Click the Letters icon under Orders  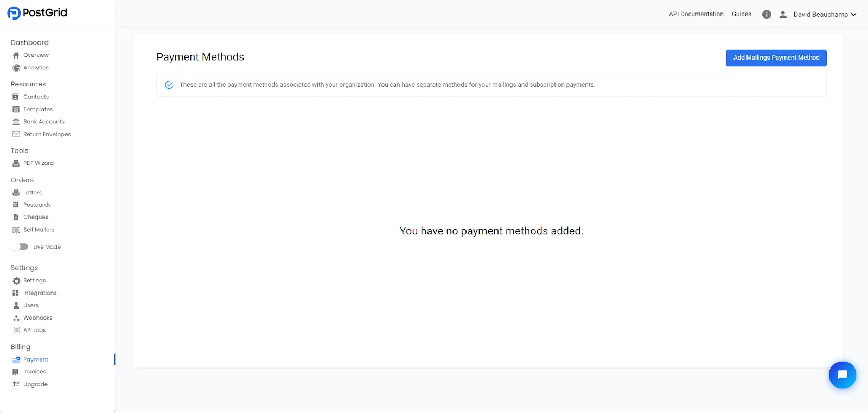(16, 193)
